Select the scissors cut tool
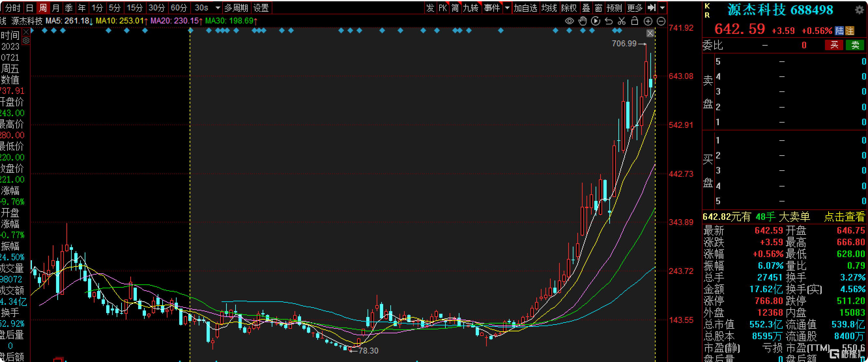This screenshot has width=868, height=362. pos(622,21)
